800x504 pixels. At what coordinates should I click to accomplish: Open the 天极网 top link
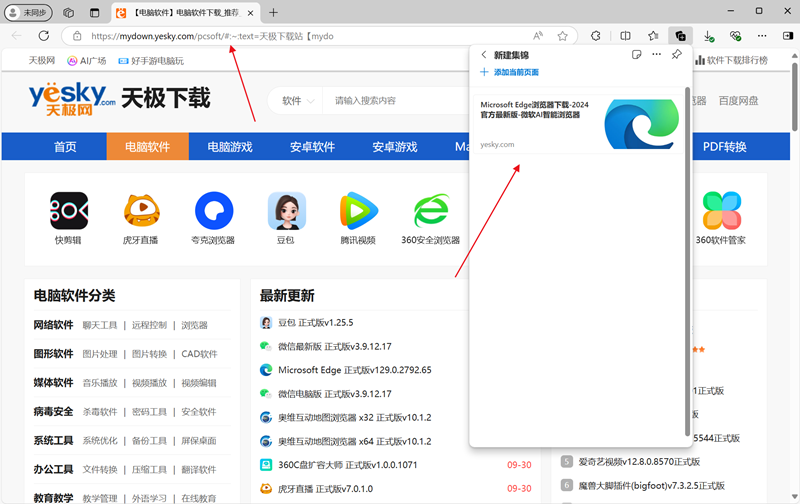pyautogui.click(x=41, y=61)
